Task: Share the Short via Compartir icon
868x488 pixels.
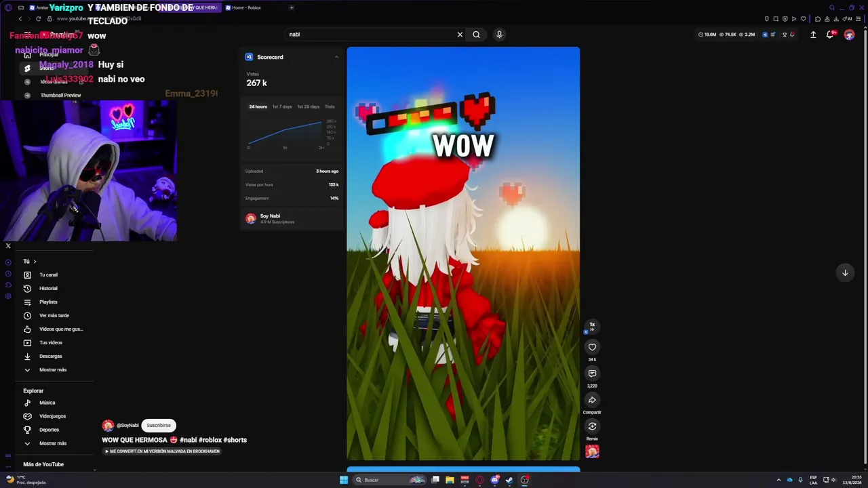Action: pos(592,400)
